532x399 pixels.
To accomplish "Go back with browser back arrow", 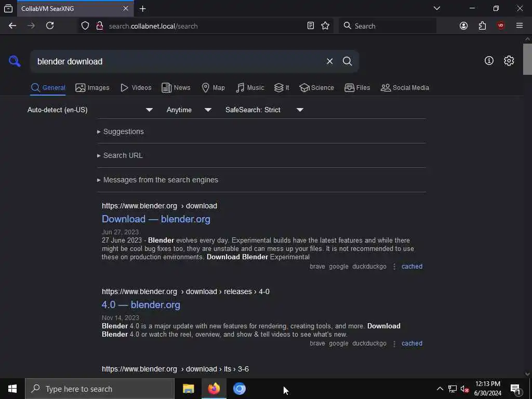I will 12,26.
